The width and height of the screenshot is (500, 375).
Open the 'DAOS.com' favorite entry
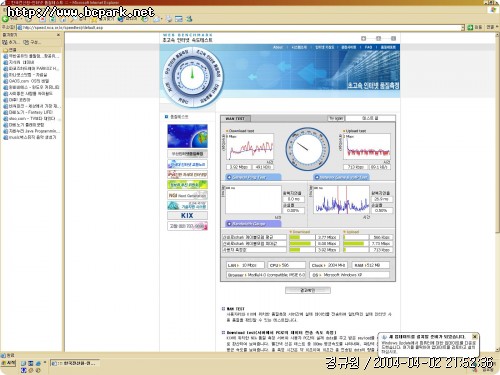[26, 81]
